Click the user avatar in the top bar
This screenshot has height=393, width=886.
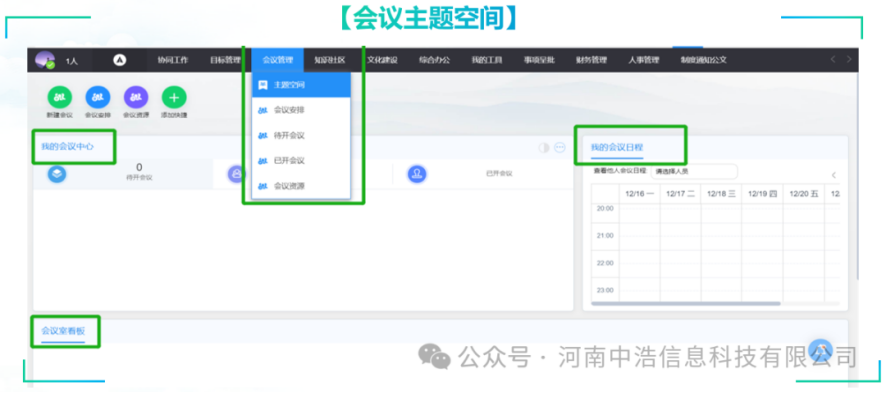(x=44, y=60)
